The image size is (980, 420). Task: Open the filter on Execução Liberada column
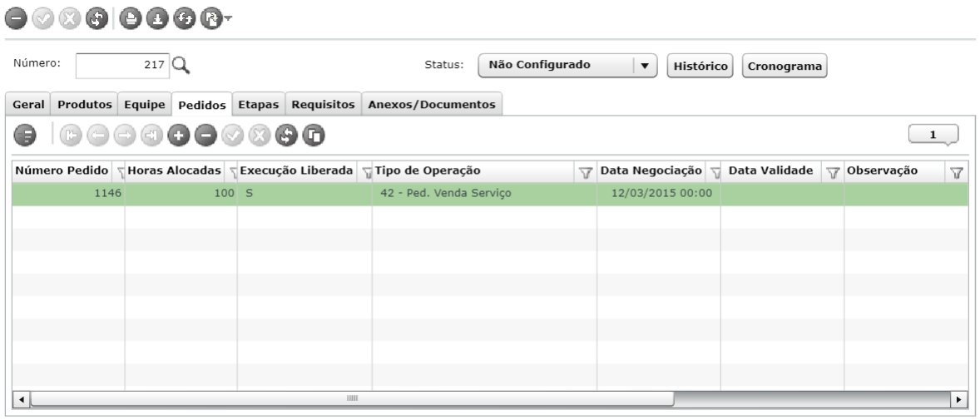368,172
